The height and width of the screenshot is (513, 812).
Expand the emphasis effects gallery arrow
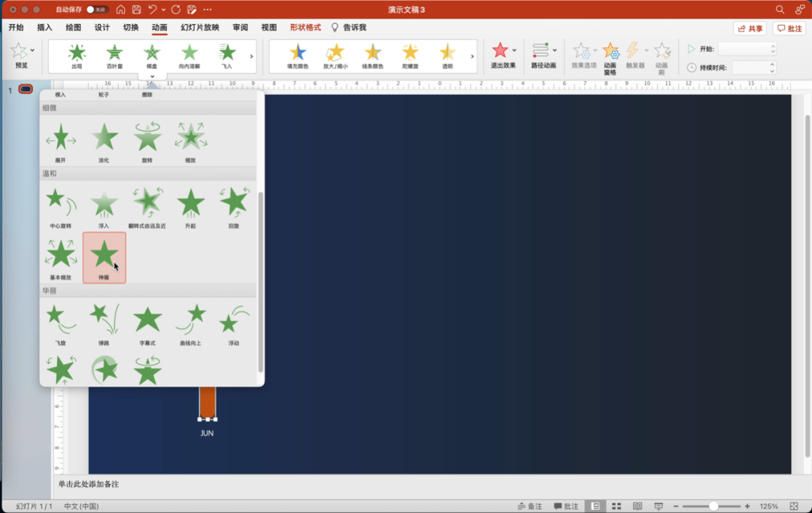click(x=472, y=56)
